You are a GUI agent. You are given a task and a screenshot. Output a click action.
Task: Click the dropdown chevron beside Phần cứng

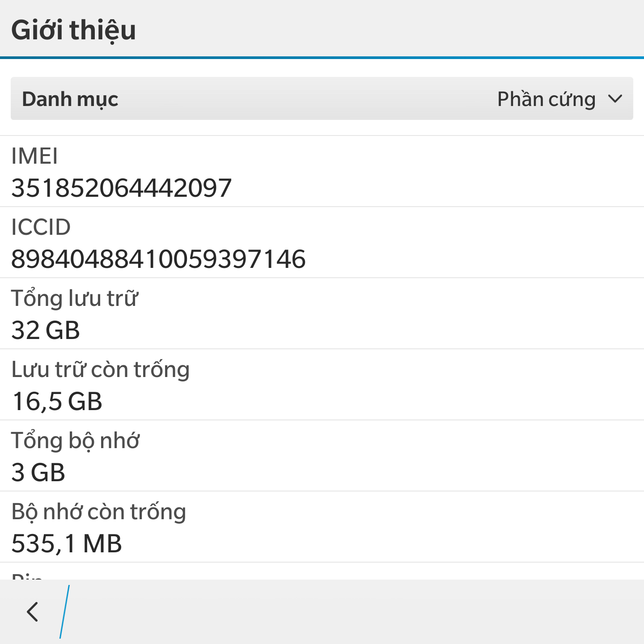click(x=615, y=99)
